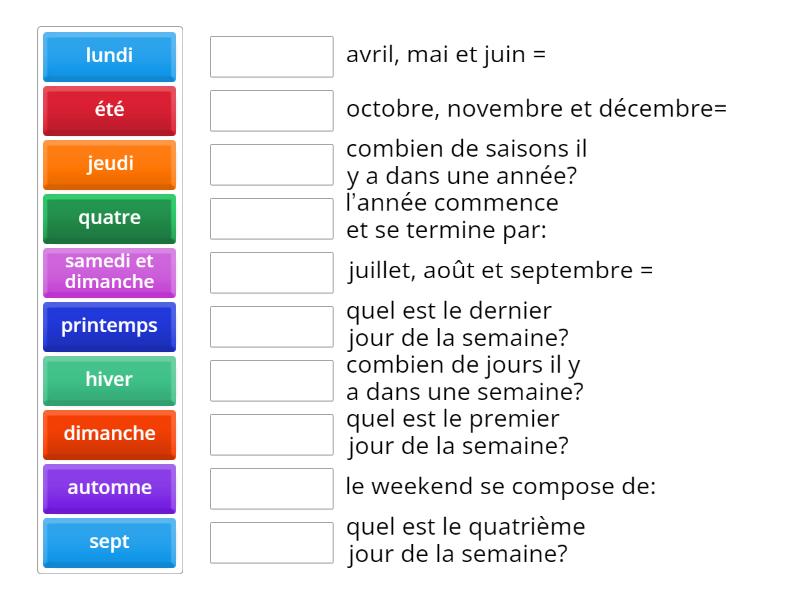
Task: Select the quatre word tile
Action: (109, 218)
